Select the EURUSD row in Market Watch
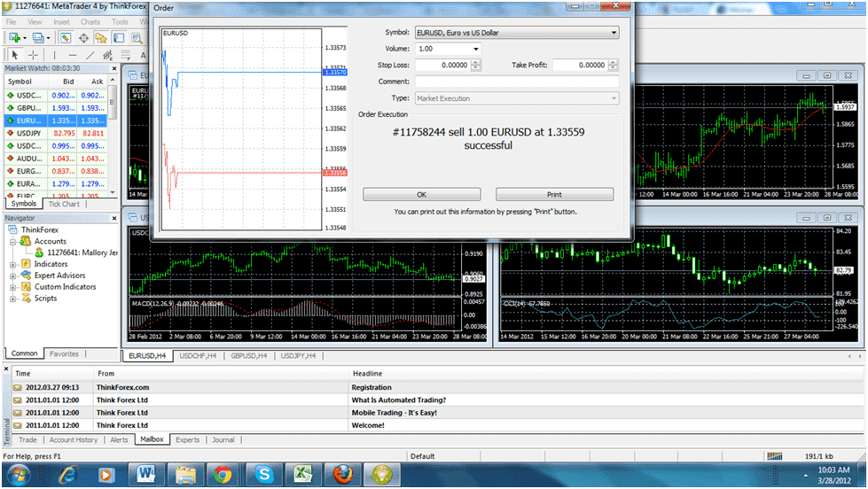868x489 pixels. [x=56, y=120]
